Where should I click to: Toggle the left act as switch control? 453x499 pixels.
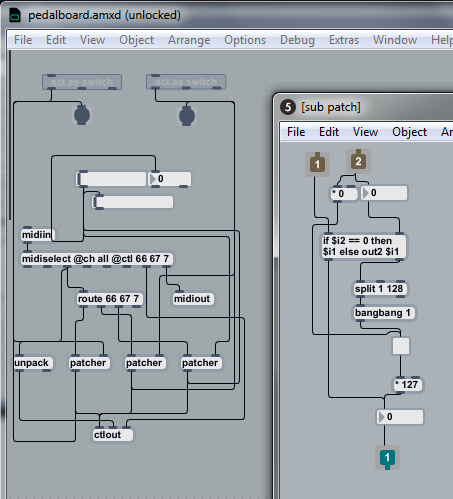82,82
